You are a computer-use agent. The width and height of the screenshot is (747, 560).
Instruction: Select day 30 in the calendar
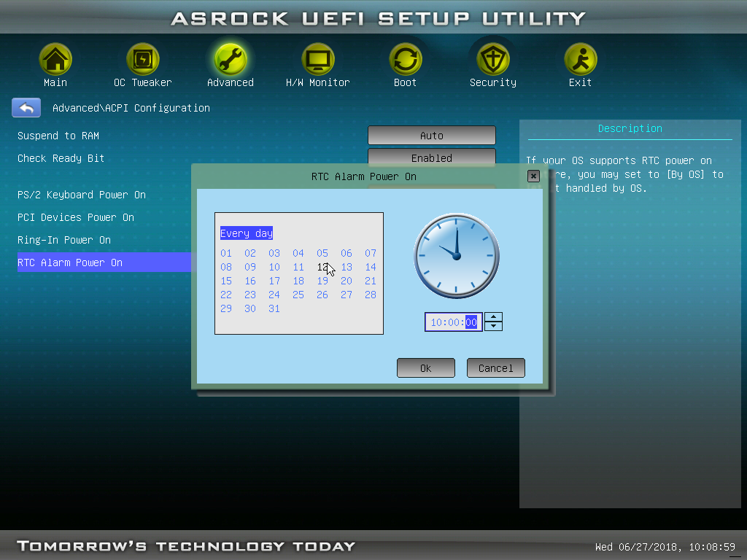tap(250, 308)
